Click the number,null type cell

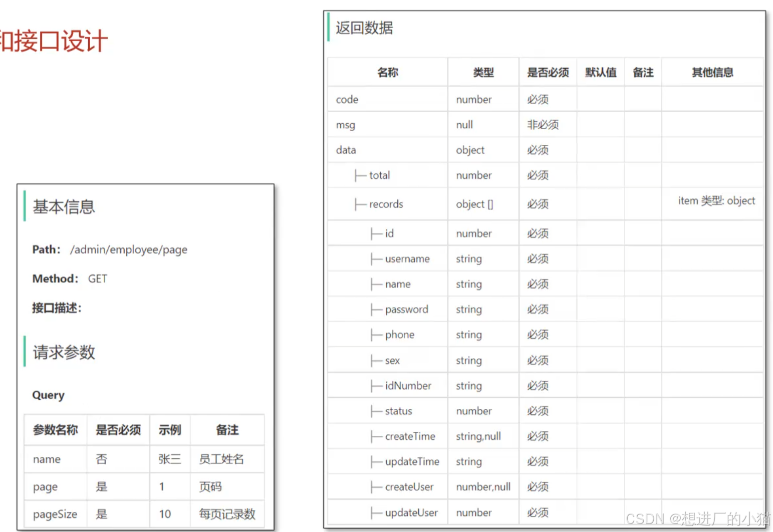483,487
